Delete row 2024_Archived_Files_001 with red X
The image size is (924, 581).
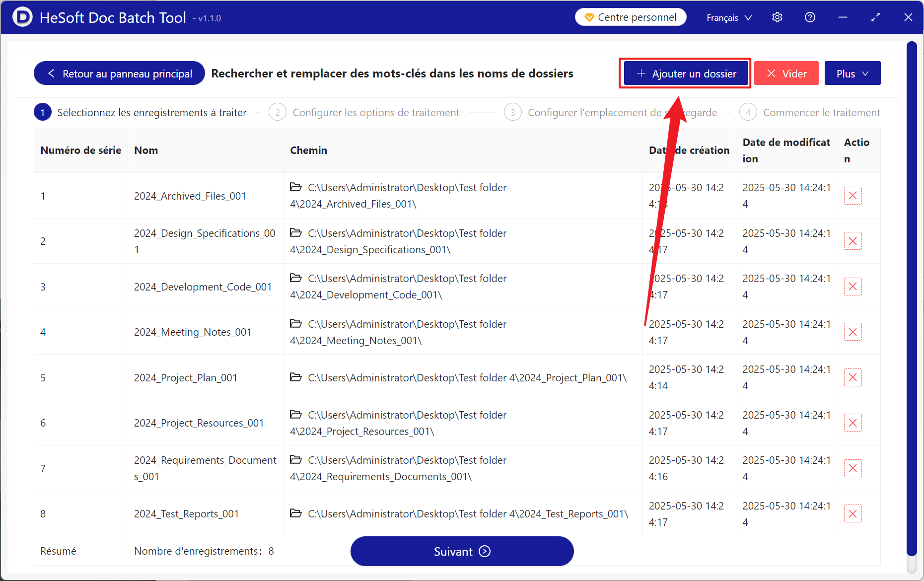(x=853, y=196)
